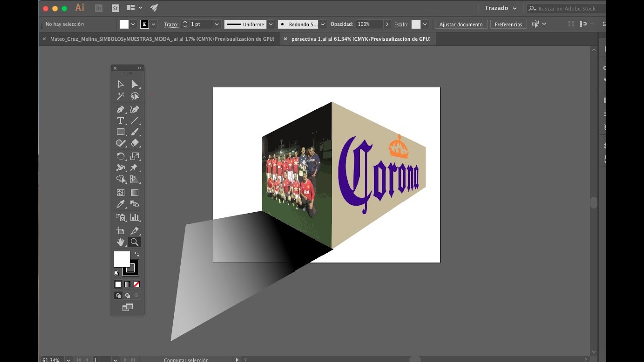Viewport: 644px width, 362px height.
Task: Select the Width tool
Action: point(121,168)
